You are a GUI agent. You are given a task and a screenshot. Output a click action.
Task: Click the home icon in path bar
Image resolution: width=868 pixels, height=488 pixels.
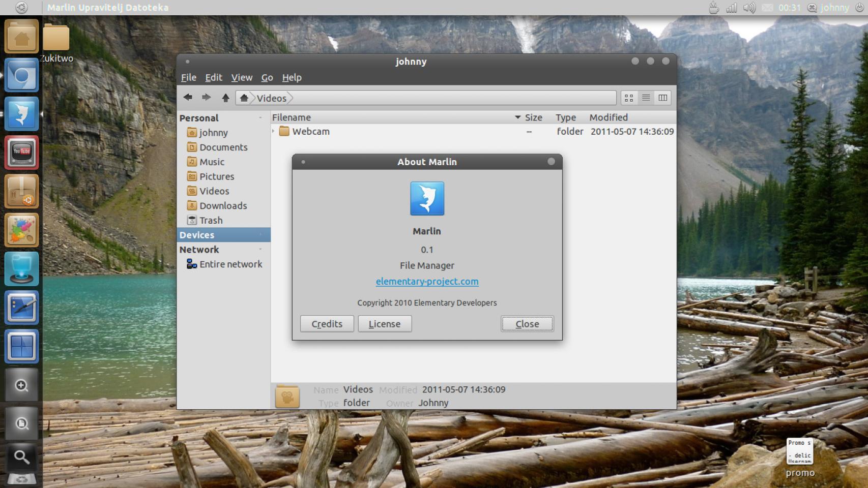coord(244,98)
